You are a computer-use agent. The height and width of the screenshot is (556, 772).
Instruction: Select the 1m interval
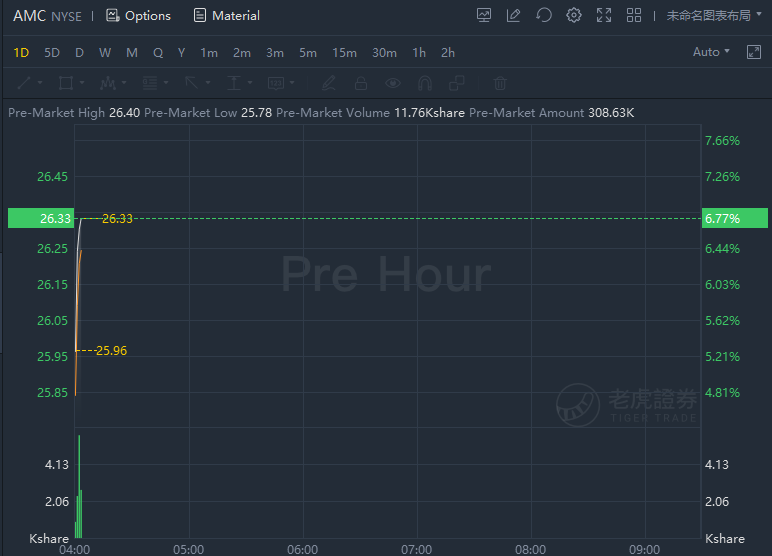click(209, 53)
